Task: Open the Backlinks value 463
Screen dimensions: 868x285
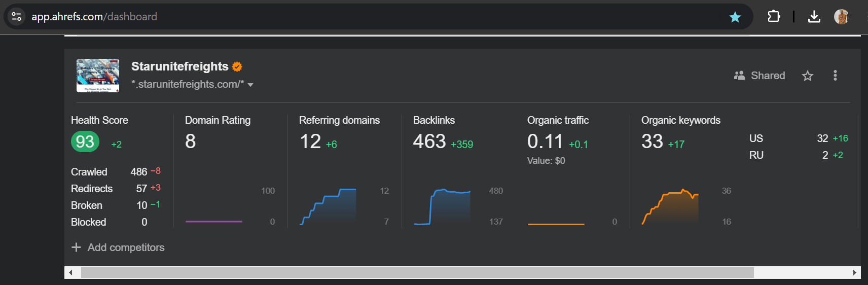Action: point(429,141)
